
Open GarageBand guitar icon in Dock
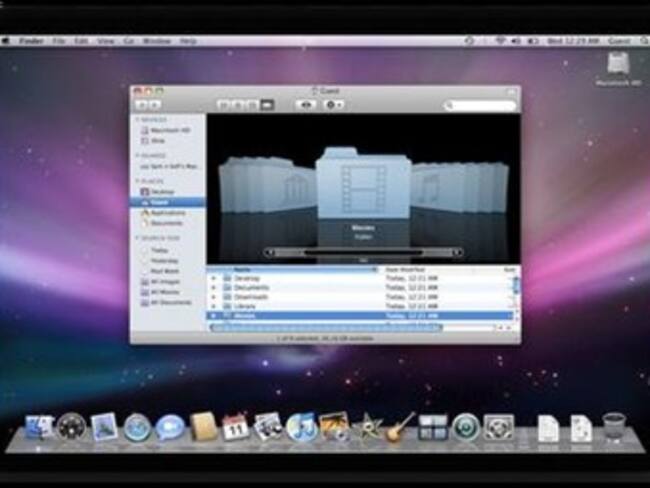(400, 427)
